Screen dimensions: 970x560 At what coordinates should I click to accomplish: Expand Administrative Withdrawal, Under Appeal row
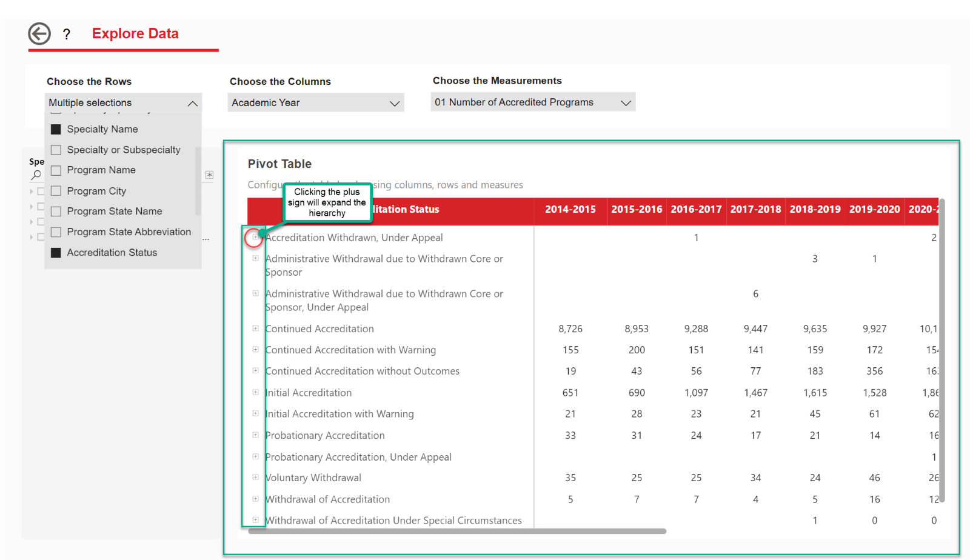(255, 293)
